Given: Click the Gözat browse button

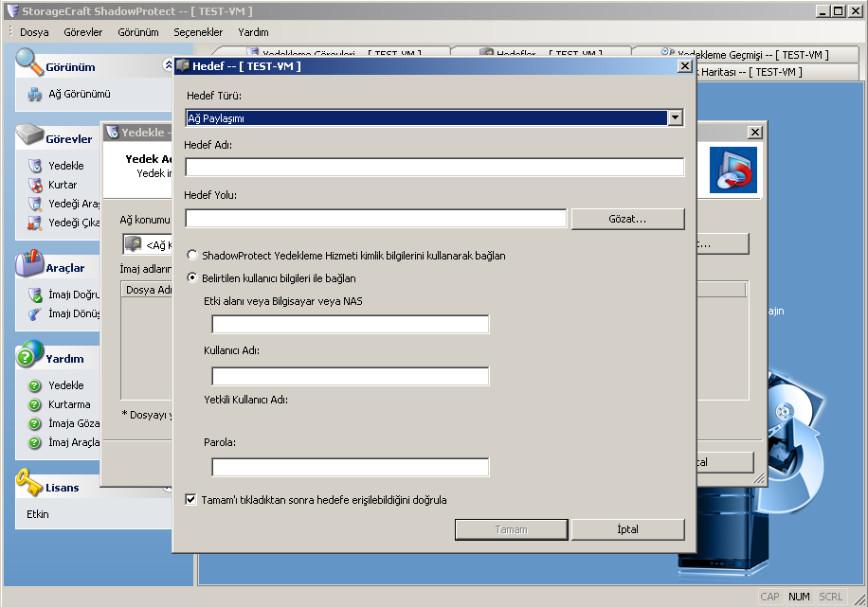Looking at the screenshot, I should [x=627, y=219].
